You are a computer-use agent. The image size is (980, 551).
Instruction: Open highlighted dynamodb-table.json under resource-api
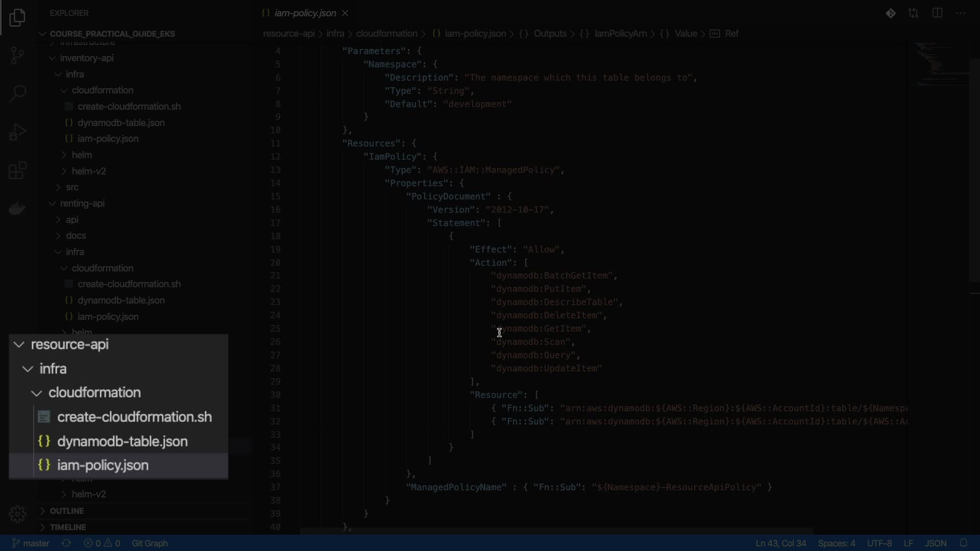(122, 441)
